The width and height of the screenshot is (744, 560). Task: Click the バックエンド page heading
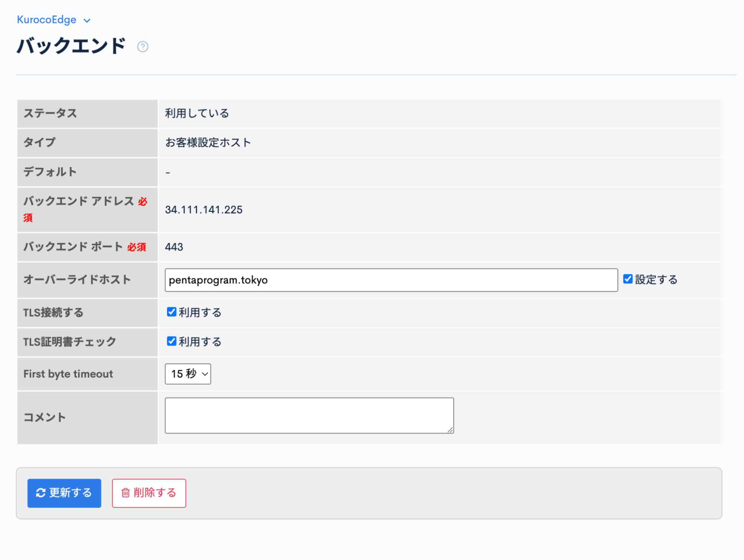coord(71,46)
